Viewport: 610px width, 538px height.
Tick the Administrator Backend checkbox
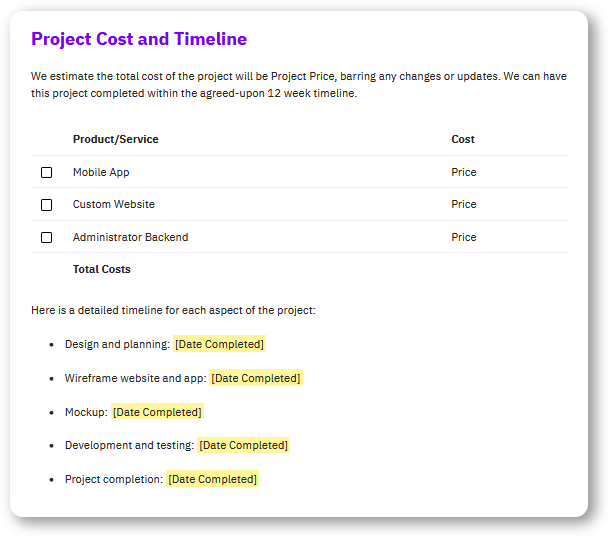(46, 237)
